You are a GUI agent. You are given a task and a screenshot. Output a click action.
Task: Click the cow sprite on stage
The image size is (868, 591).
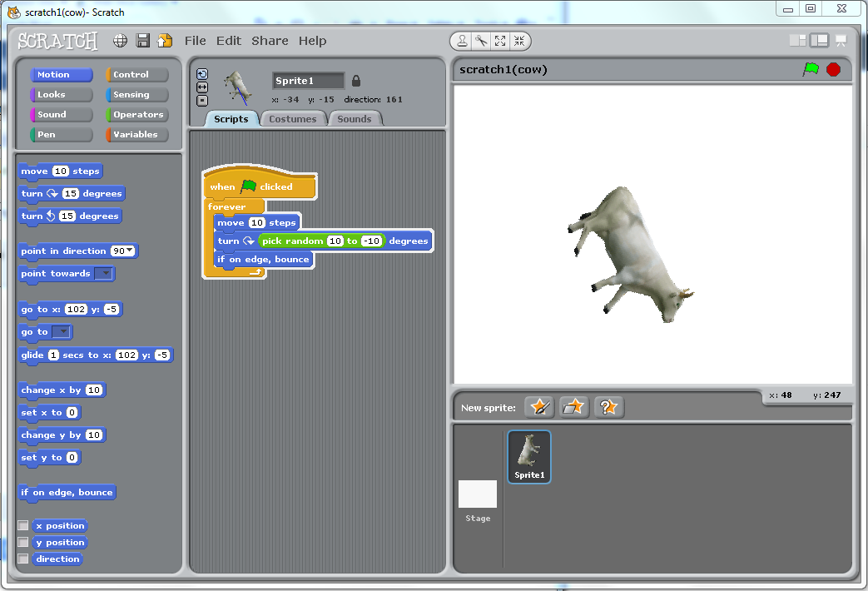[x=631, y=255]
